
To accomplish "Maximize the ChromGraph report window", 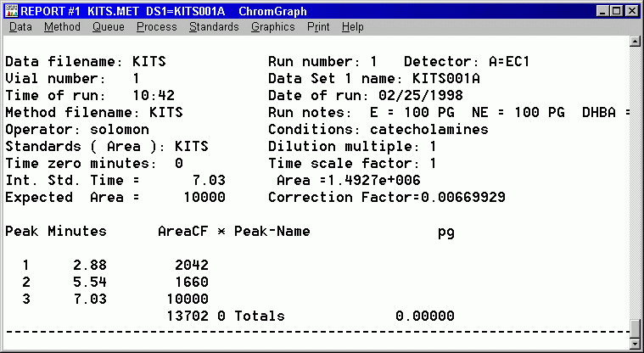I will point(617,10).
